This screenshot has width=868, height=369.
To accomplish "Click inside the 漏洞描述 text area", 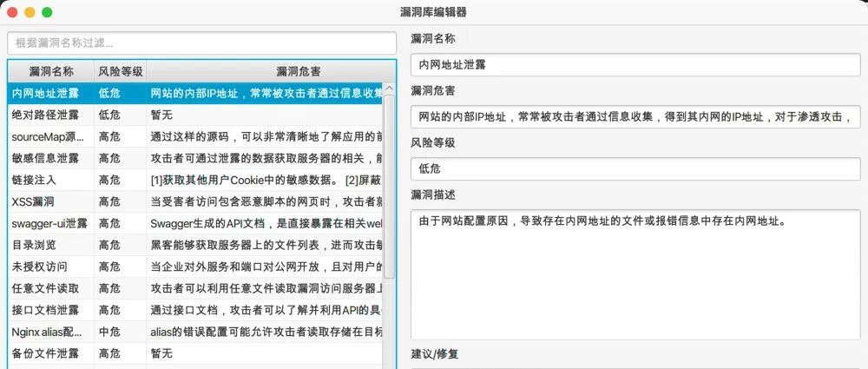I will (635, 274).
